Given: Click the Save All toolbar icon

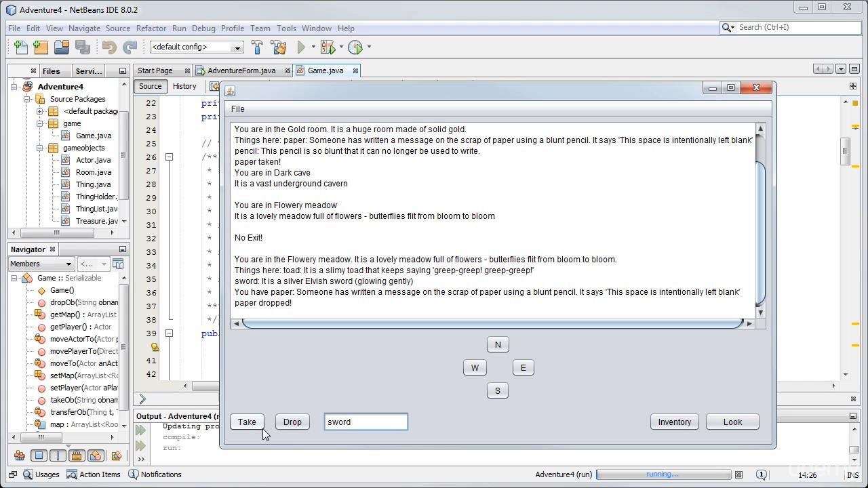Looking at the screenshot, I should coord(83,47).
